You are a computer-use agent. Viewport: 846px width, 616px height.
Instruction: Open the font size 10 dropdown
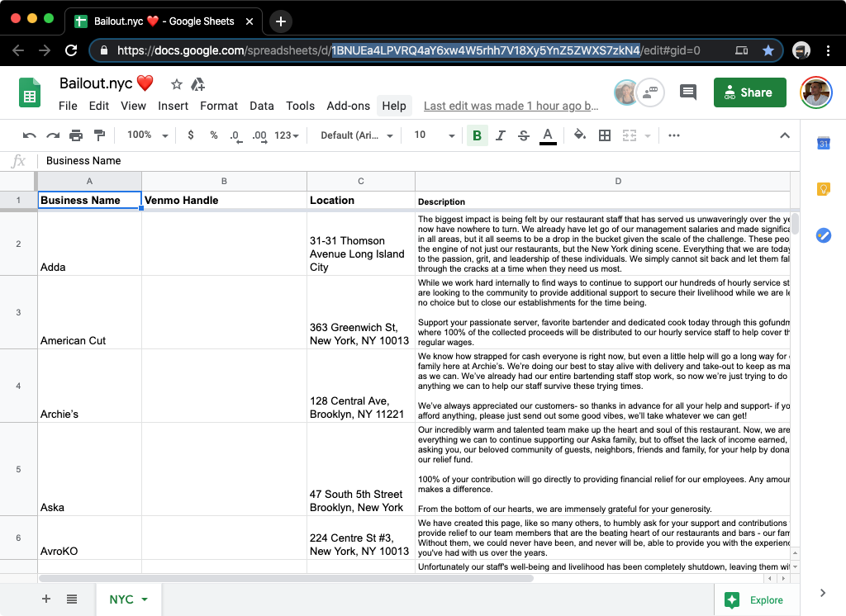coord(435,135)
